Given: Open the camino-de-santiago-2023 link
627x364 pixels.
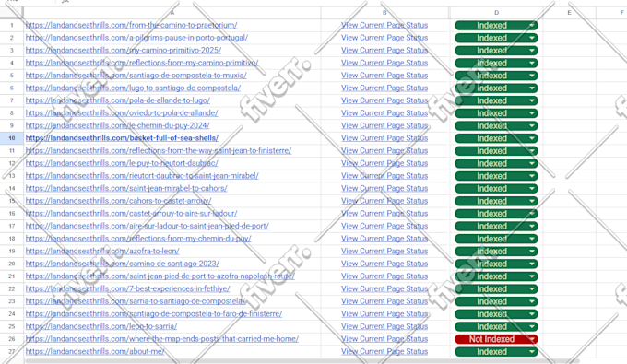Looking at the screenshot, I should (123, 264).
